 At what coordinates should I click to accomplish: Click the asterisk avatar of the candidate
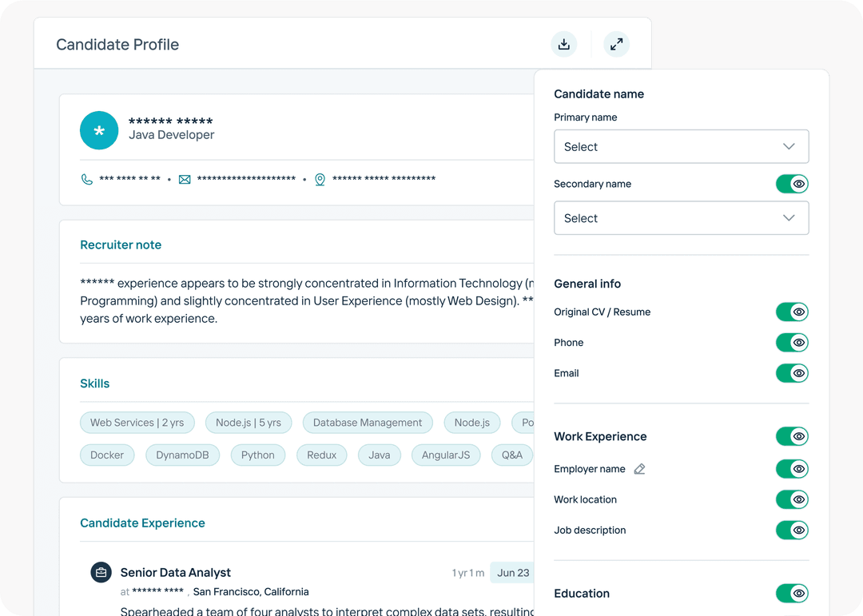click(x=99, y=130)
